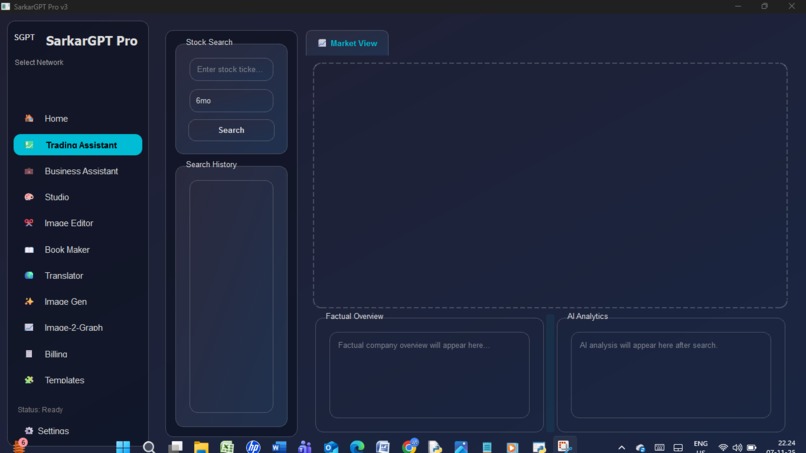
Task: Click the SGPT logo in sidebar
Action: pyautogui.click(x=24, y=38)
